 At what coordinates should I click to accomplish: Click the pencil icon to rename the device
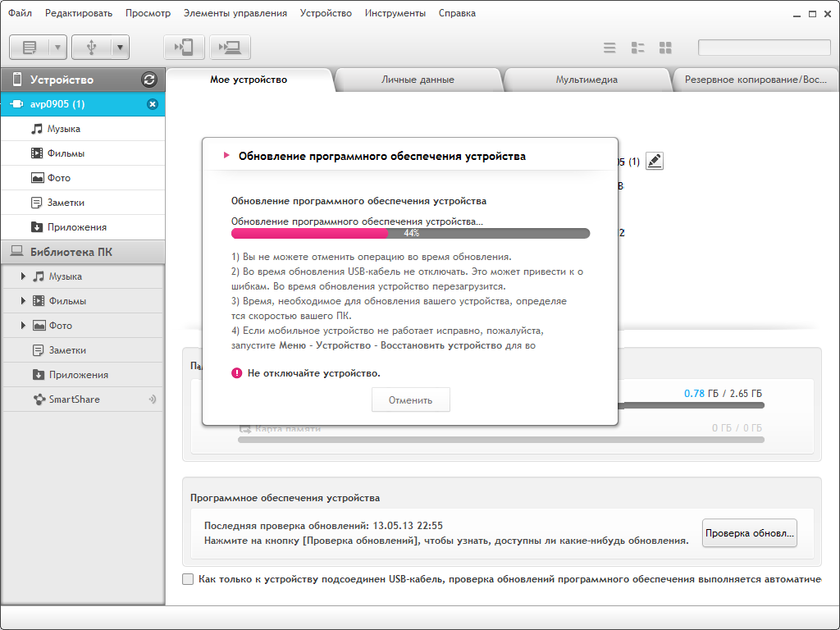click(x=654, y=161)
